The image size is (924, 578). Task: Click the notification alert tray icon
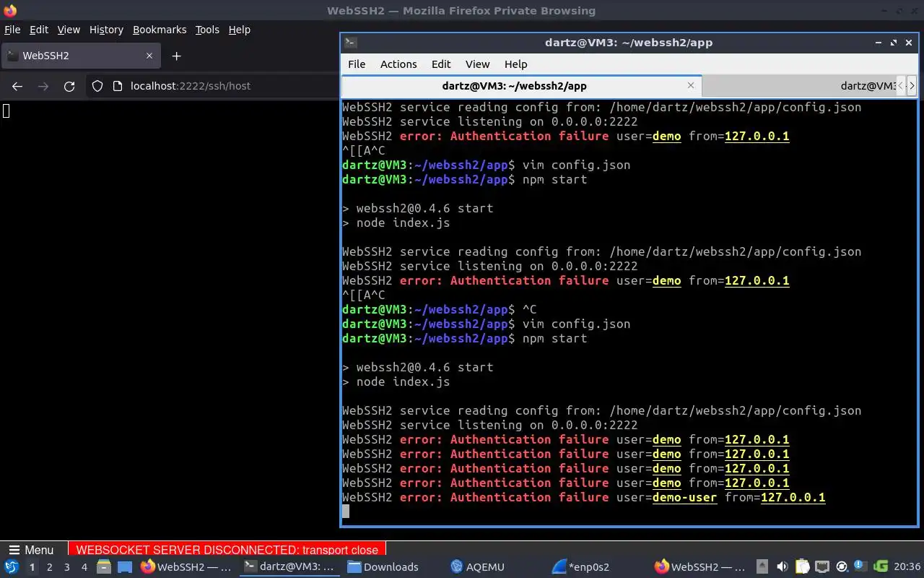860,566
